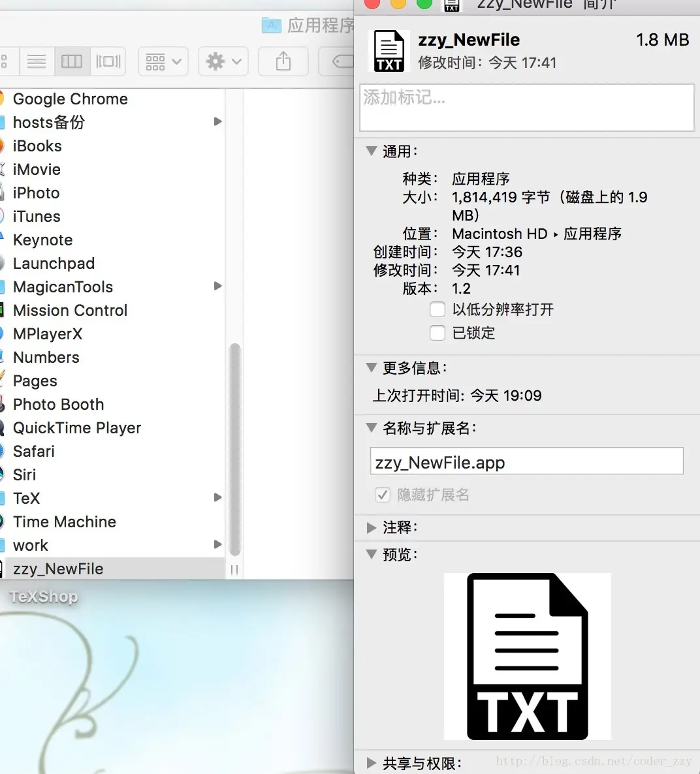Click the TeXShop desktop item label
The height and width of the screenshot is (774, 700).
[44, 596]
